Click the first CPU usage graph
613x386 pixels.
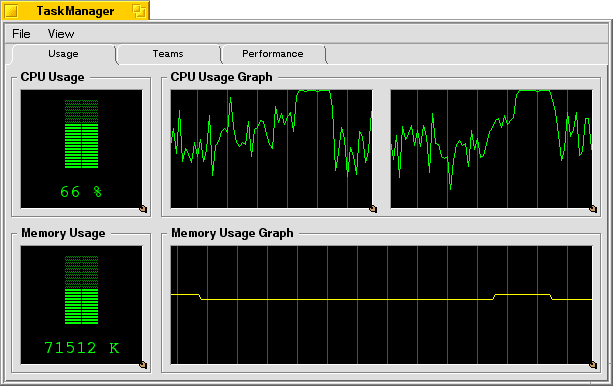coord(271,149)
